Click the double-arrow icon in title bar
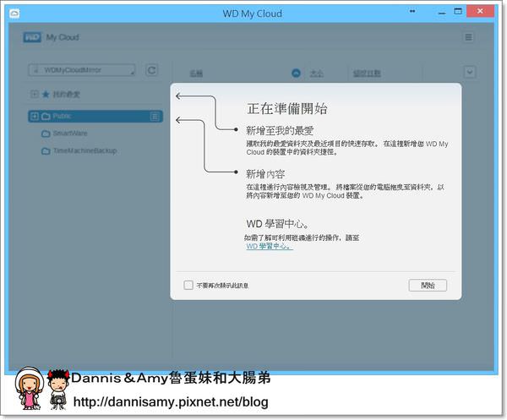The image size is (507, 420). pyautogui.click(x=412, y=11)
